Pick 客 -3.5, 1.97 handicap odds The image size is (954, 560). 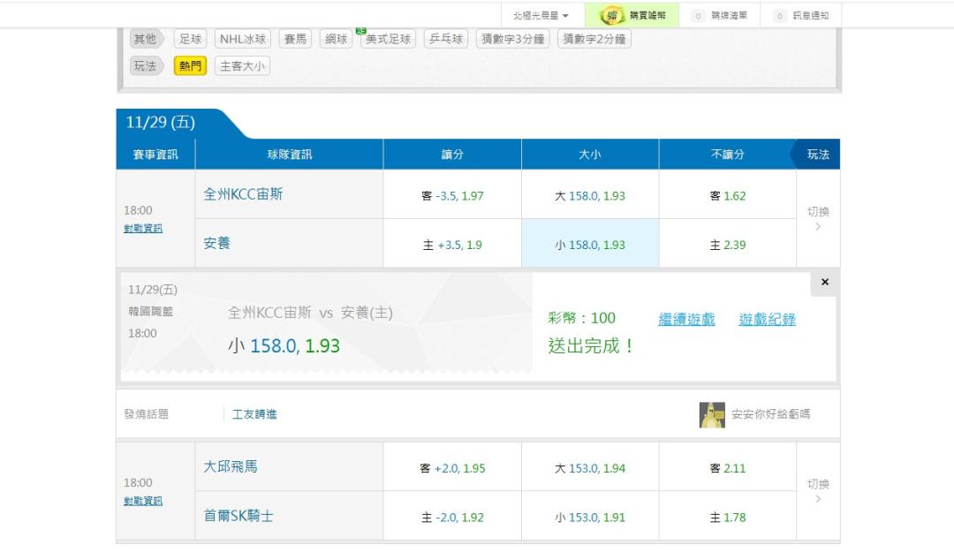[452, 195]
